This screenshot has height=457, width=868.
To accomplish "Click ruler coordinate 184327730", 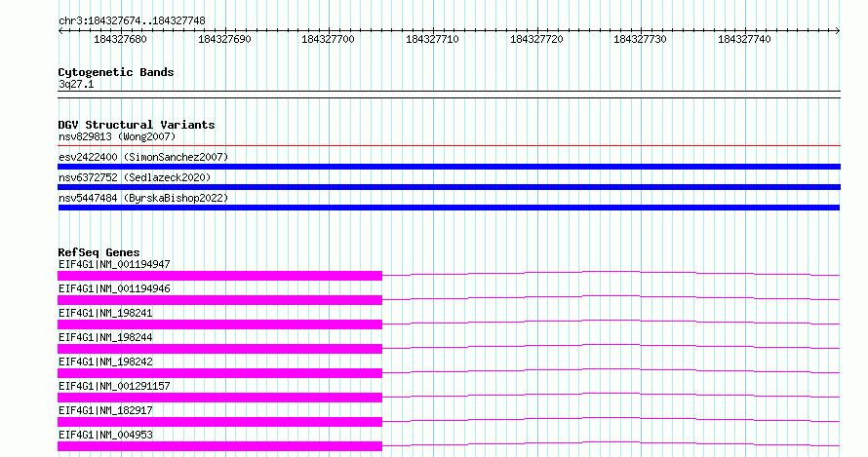I will tap(640, 39).
